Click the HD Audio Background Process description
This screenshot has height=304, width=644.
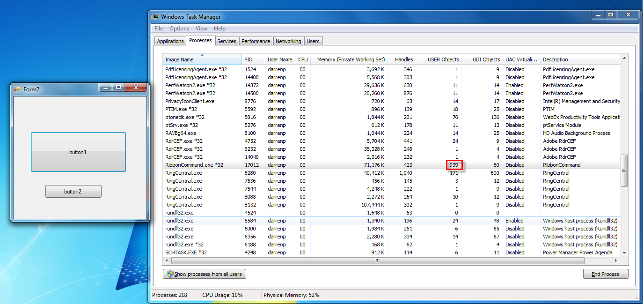577,133
